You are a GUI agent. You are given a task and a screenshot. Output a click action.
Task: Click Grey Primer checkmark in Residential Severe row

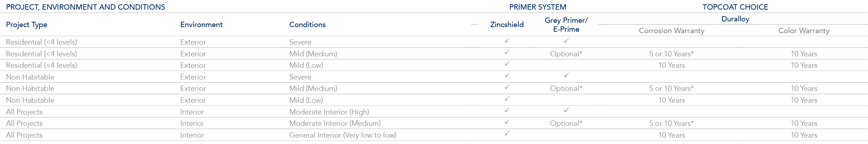566,41
